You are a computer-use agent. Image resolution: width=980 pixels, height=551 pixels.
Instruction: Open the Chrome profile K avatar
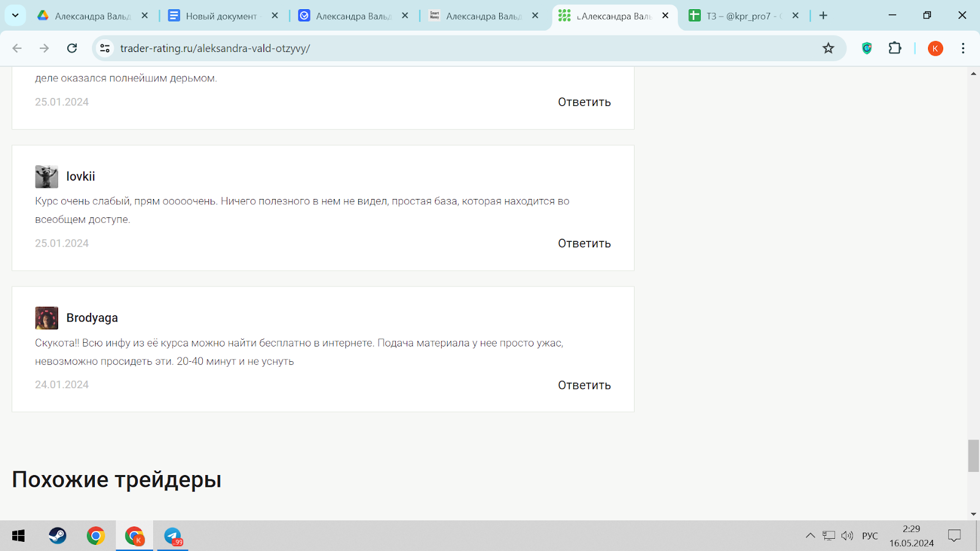pyautogui.click(x=935, y=48)
